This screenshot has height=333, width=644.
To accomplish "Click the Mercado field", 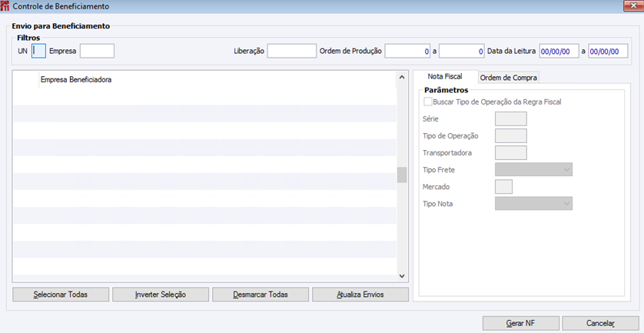I will pyautogui.click(x=503, y=187).
